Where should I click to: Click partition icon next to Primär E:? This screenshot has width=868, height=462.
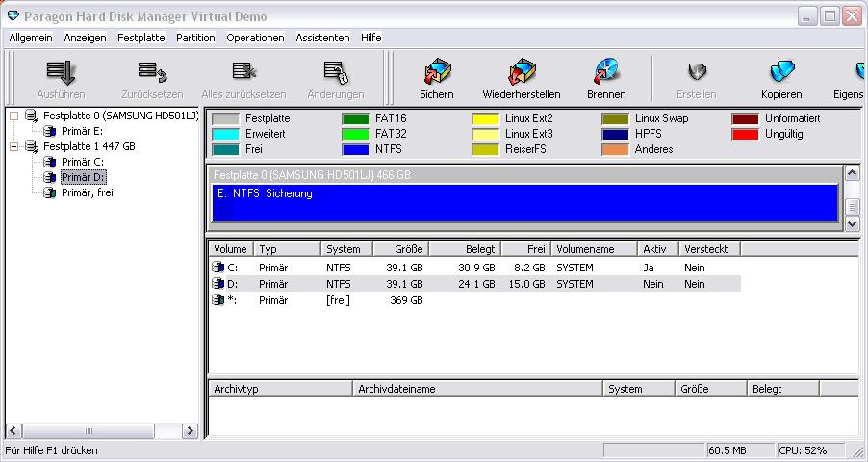tap(50, 131)
